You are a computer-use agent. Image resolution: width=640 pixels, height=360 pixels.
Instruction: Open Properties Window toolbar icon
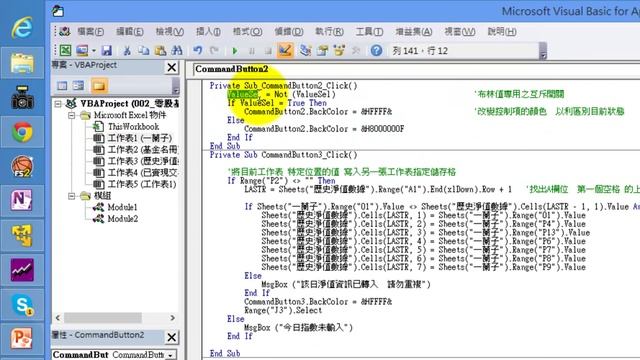coord(322,51)
